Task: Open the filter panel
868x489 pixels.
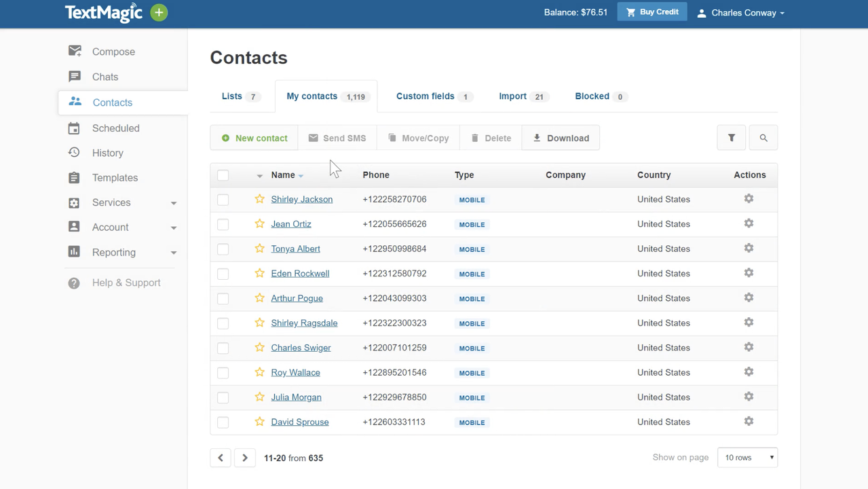Action: [731, 137]
